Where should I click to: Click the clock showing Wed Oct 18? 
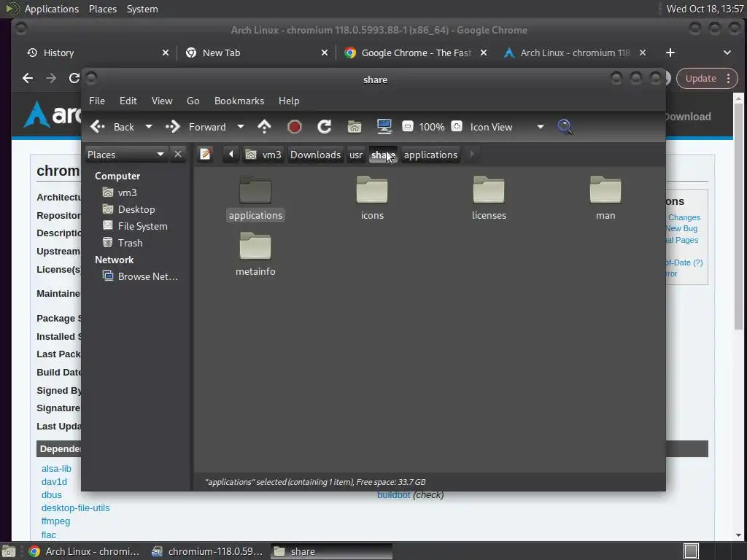705,9
